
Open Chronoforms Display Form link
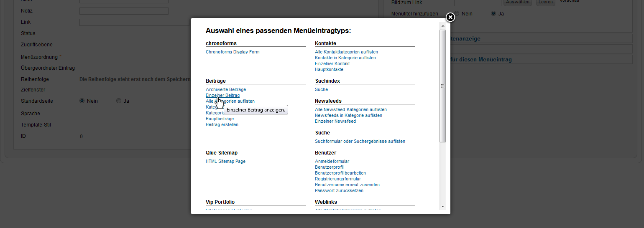233,52
